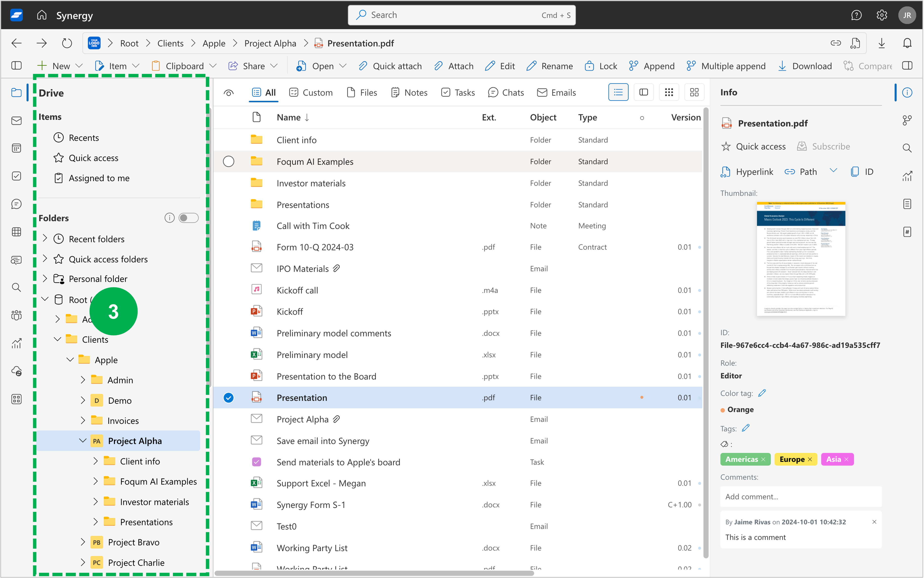924x578 pixels.
Task: Switch to split preview layout
Action: coord(644,93)
